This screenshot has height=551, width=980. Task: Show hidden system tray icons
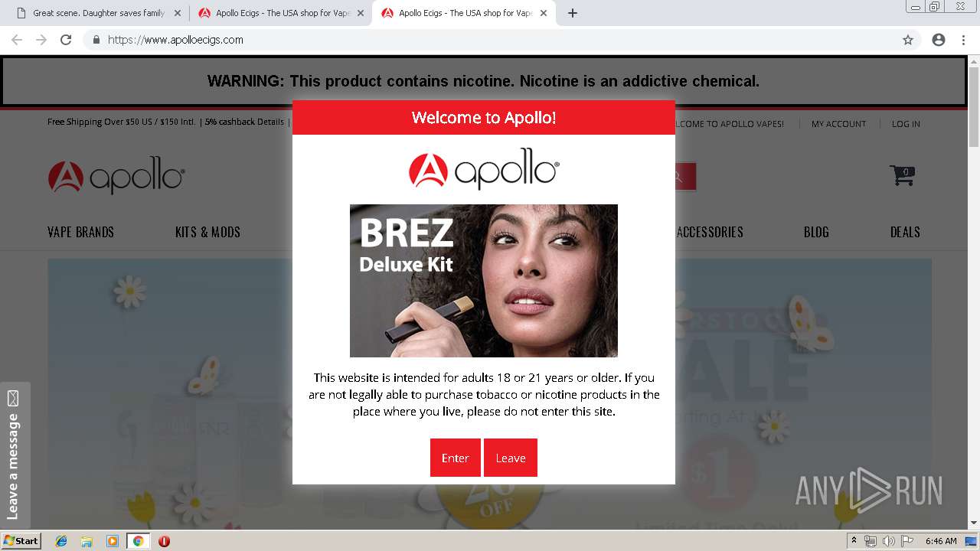(854, 540)
